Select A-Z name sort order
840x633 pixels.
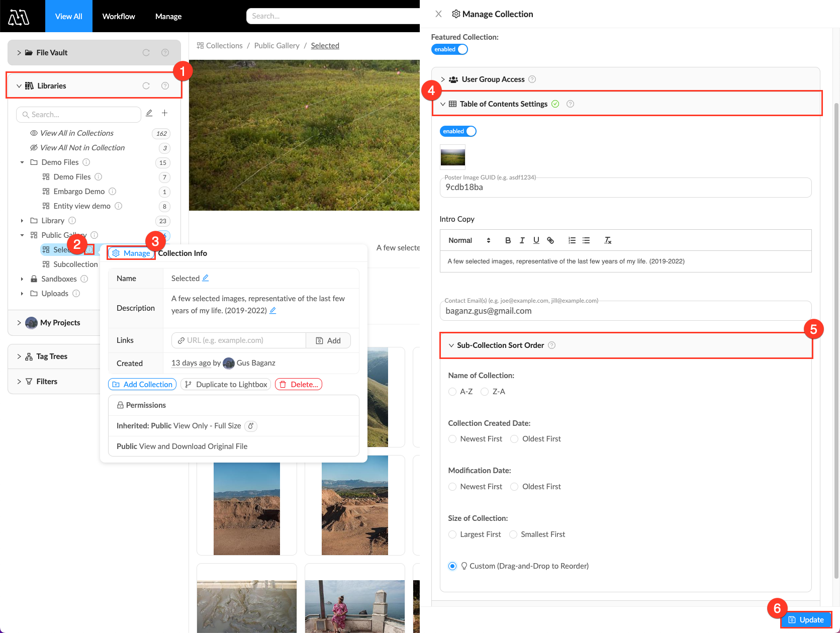(452, 392)
